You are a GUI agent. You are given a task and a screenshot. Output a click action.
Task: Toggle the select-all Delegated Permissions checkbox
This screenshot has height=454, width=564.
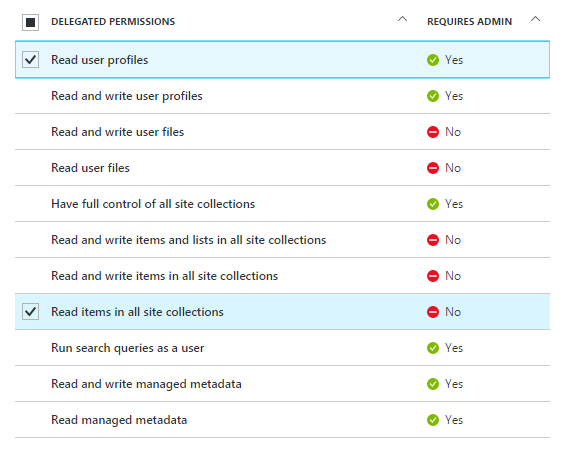click(x=31, y=22)
